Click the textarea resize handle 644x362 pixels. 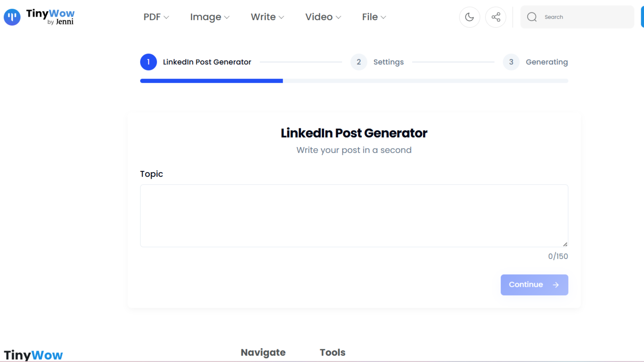point(565,244)
